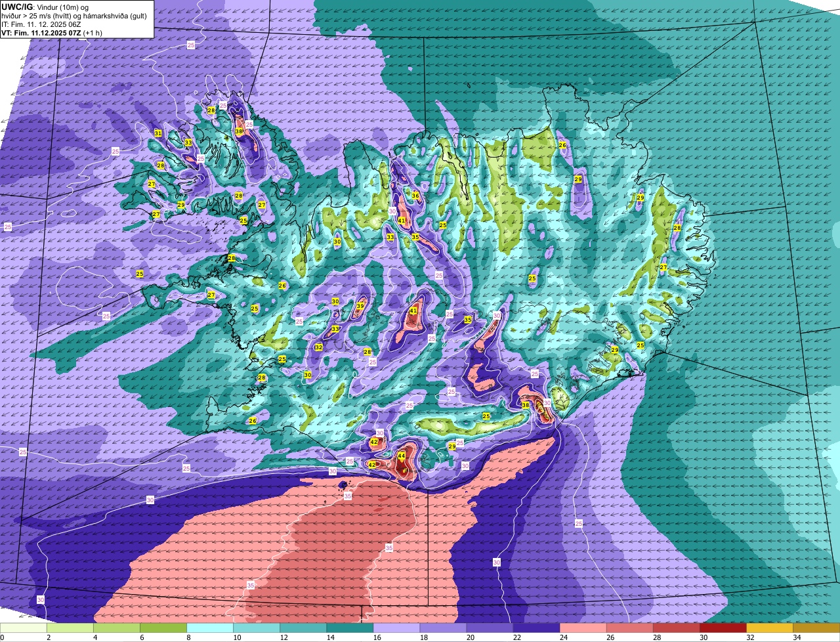840x642 pixels.
Task: Select the text "hviður > 25 m/s (hvítt)"
Action: tap(35, 15)
